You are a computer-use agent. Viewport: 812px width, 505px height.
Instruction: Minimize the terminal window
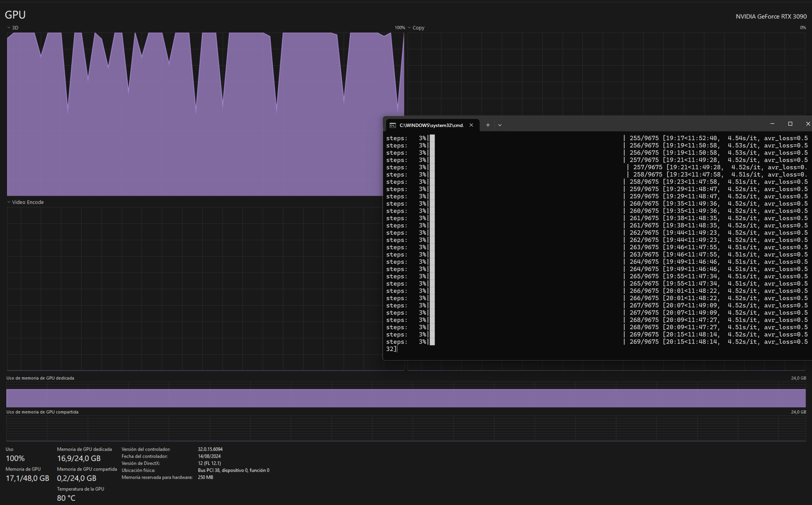[x=772, y=124]
